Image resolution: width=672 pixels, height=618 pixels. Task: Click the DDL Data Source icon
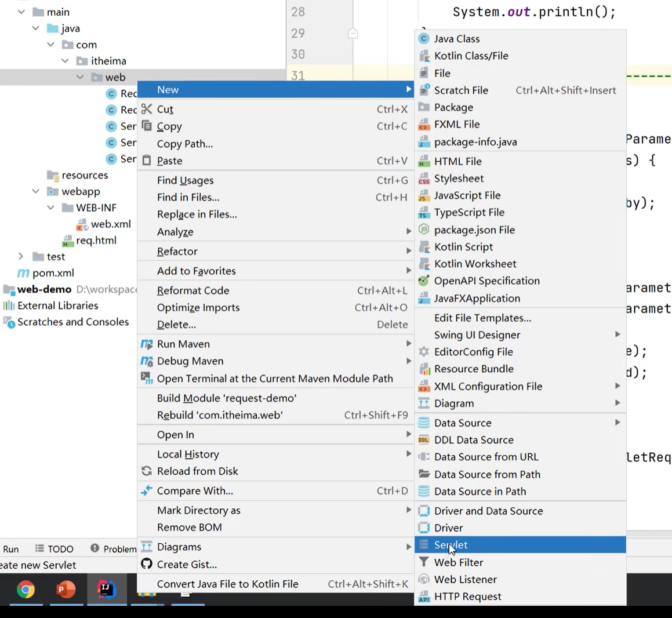pos(424,439)
